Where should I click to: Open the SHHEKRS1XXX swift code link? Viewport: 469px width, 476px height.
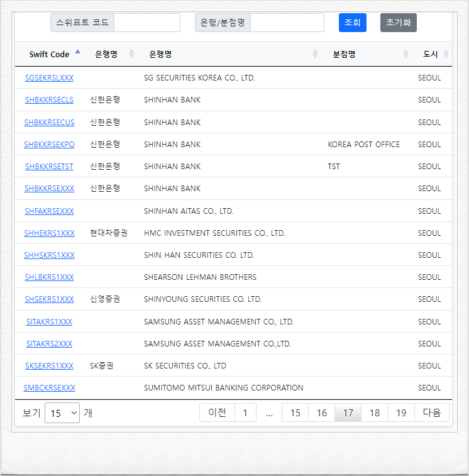tap(49, 233)
